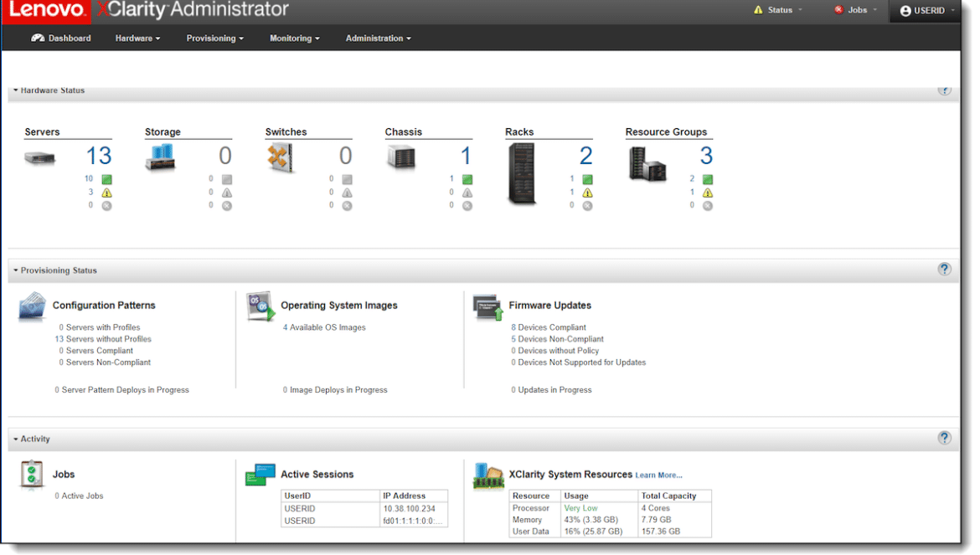Go to the Dashboard menu item

click(61, 38)
